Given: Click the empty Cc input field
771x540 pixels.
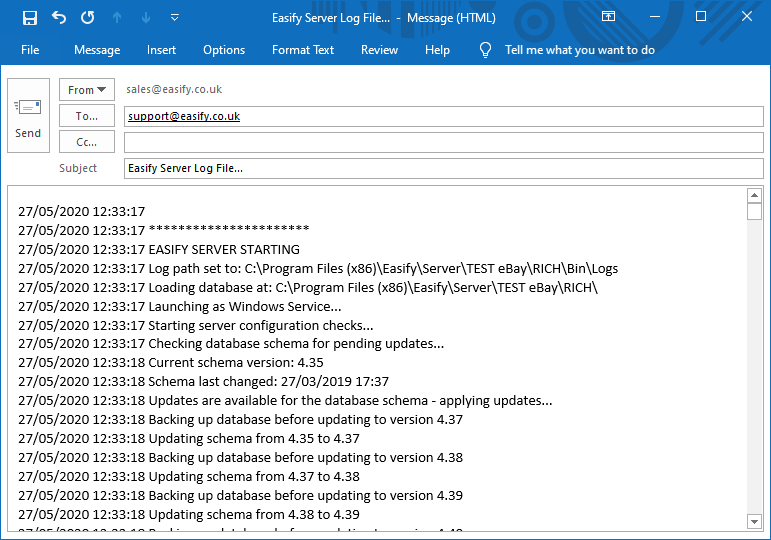Looking at the screenshot, I should [443, 142].
